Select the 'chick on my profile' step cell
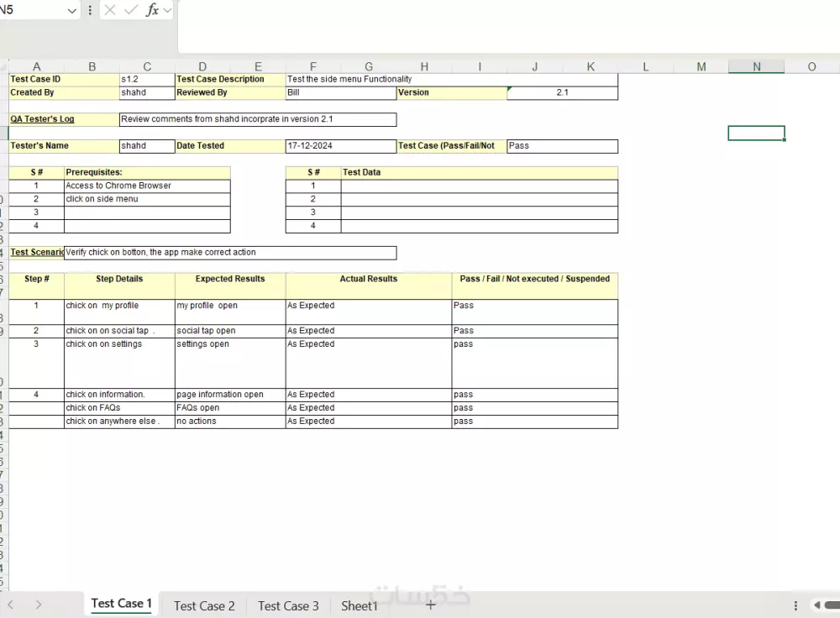840x618 pixels. [x=119, y=312]
